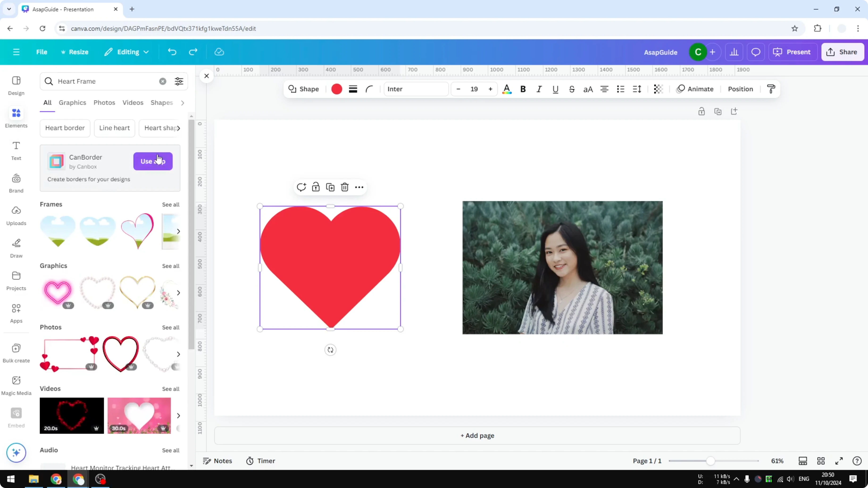
Task: Toggle underline formatting
Action: (x=555, y=89)
